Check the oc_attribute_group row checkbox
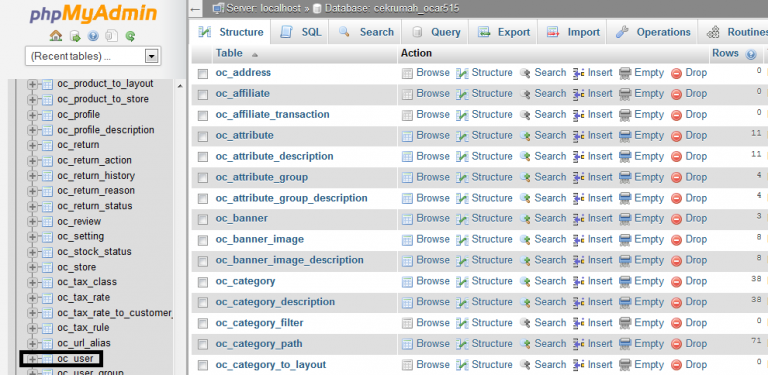Image resolution: width=768 pixels, height=375 pixels. 203,178
